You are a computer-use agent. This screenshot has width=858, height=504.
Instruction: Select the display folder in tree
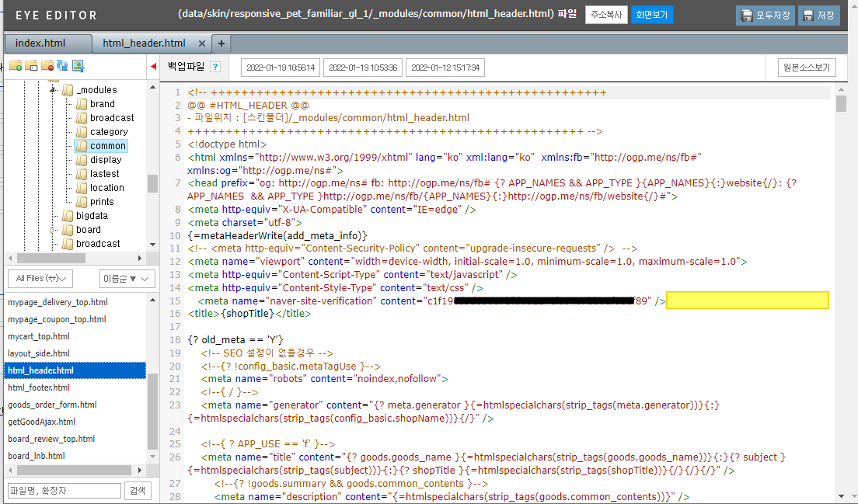pos(106,160)
